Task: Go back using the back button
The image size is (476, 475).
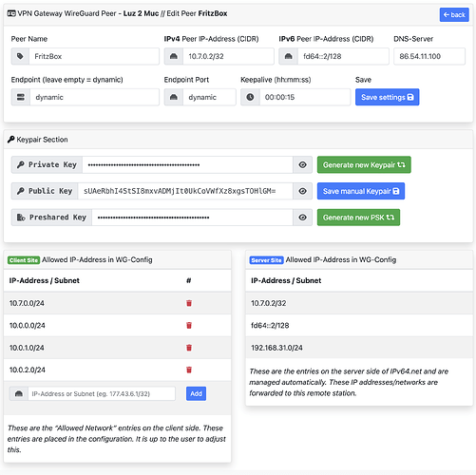Action: (x=454, y=14)
